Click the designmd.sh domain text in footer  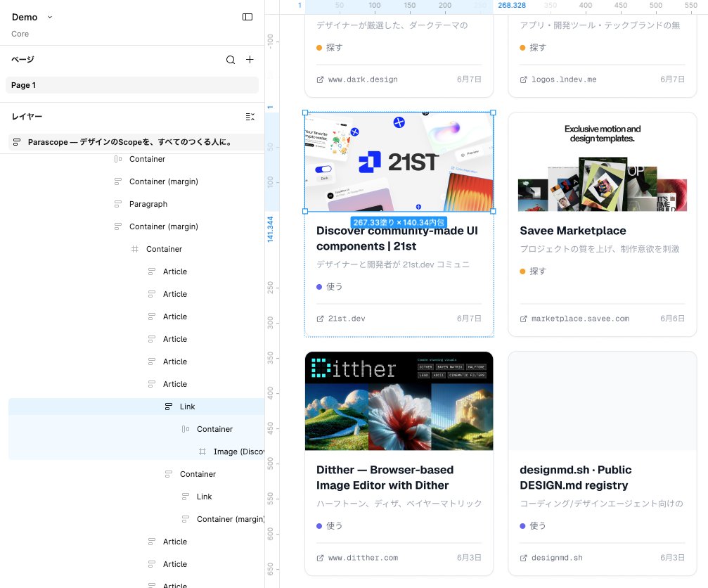[557, 558]
